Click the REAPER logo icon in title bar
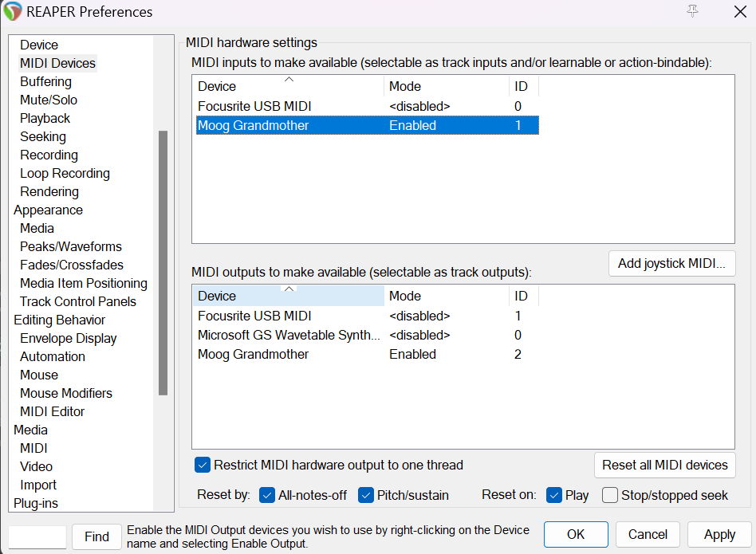Screen dimensions: 756x554 click(12, 11)
